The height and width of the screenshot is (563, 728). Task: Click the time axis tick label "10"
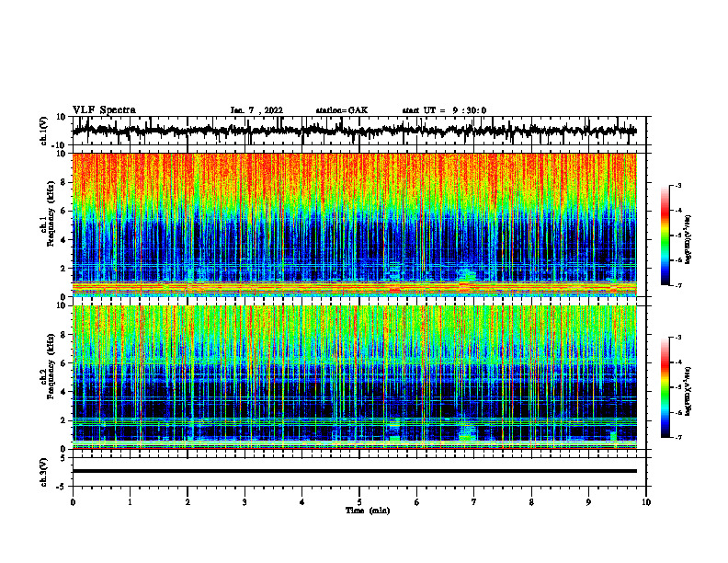(x=646, y=502)
